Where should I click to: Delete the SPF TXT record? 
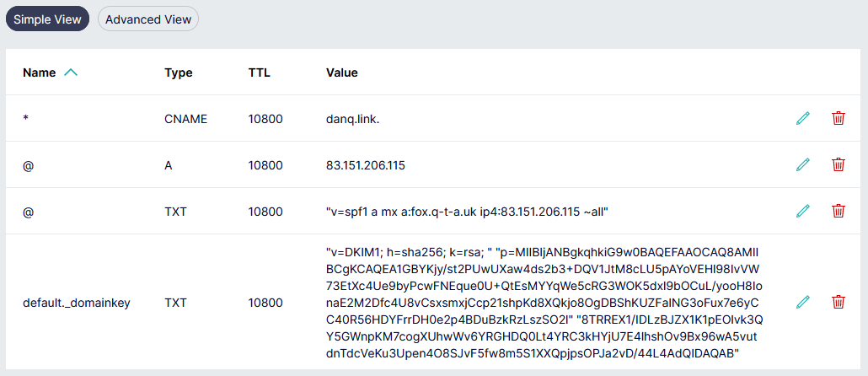[x=838, y=212]
